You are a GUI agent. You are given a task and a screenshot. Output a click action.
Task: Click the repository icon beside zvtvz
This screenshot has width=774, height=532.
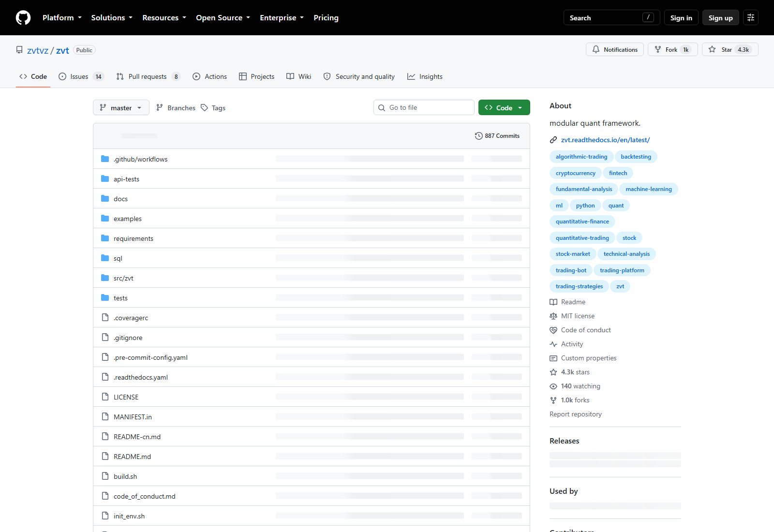pos(19,50)
